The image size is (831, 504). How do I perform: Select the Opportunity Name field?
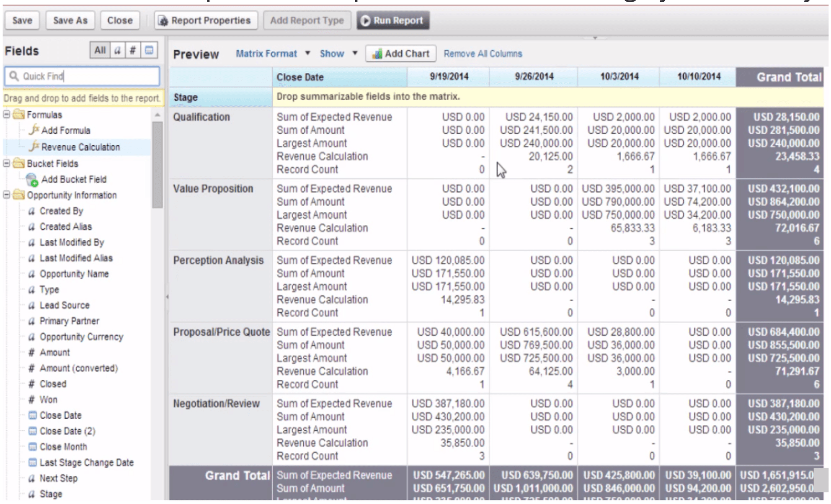(x=74, y=274)
